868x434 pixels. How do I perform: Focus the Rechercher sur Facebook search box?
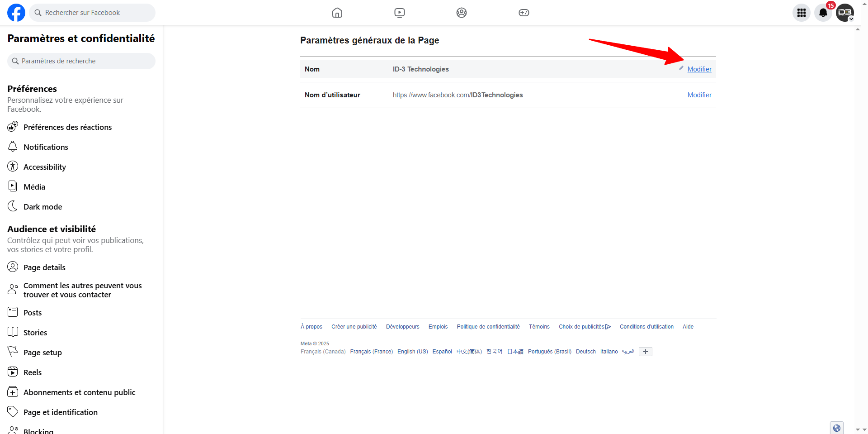[x=92, y=13]
